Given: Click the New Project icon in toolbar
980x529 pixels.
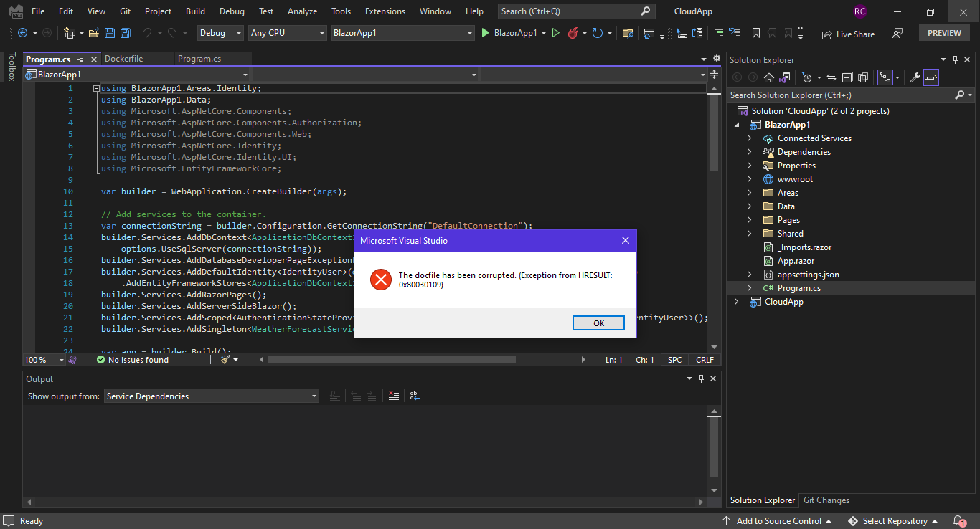Looking at the screenshot, I should pos(70,33).
